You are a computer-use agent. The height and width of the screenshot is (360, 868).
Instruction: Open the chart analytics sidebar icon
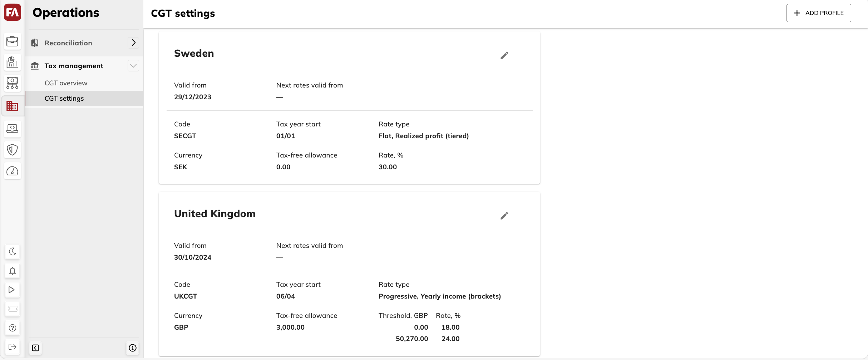tap(12, 62)
